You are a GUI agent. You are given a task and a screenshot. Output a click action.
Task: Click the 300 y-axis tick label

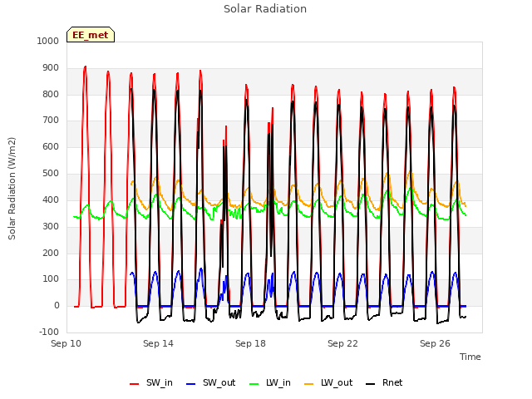[51, 226]
